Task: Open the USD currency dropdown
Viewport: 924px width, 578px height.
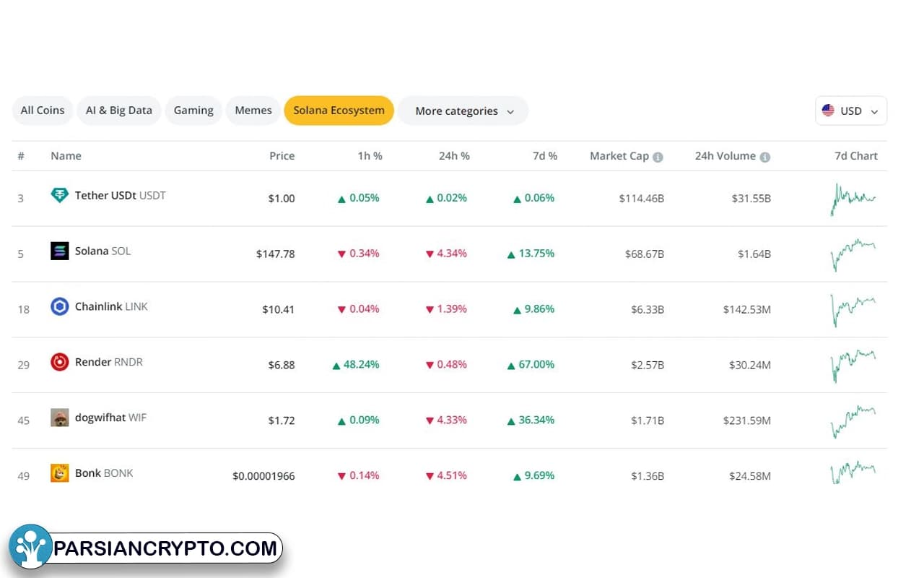Action: pos(851,111)
